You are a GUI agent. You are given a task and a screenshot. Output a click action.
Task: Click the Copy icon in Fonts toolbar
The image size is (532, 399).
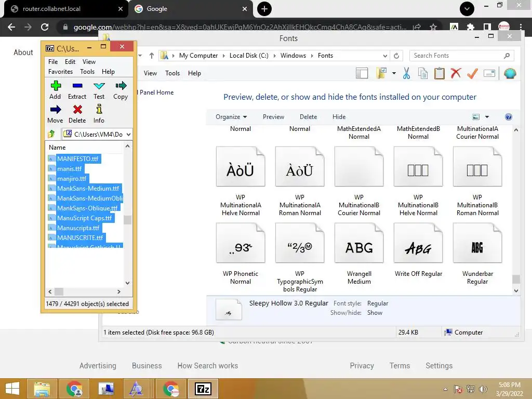click(423, 73)
